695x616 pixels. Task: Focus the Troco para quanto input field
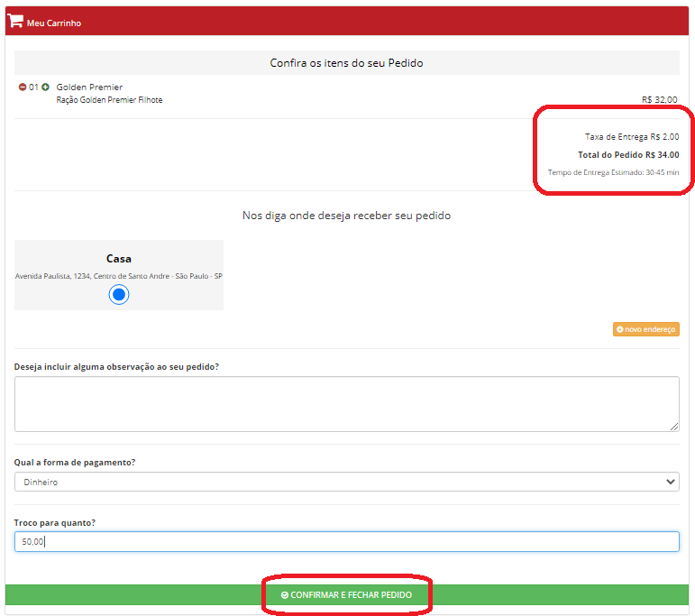click(346, 541)
